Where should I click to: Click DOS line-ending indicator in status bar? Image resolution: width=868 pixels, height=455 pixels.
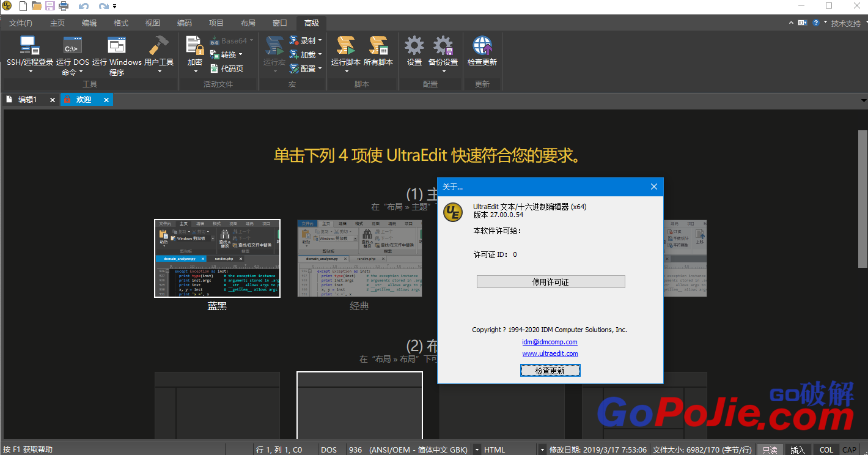tap(329, 449)
